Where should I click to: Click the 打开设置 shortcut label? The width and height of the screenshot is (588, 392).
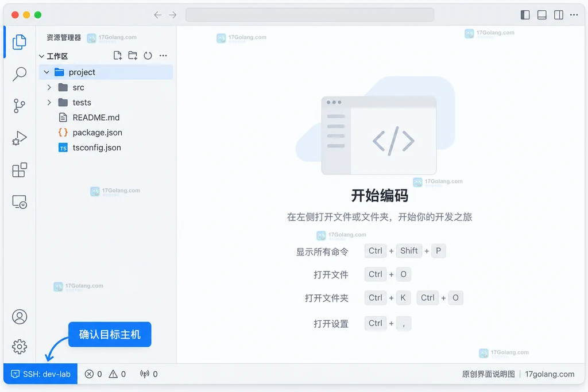point(331,324)
